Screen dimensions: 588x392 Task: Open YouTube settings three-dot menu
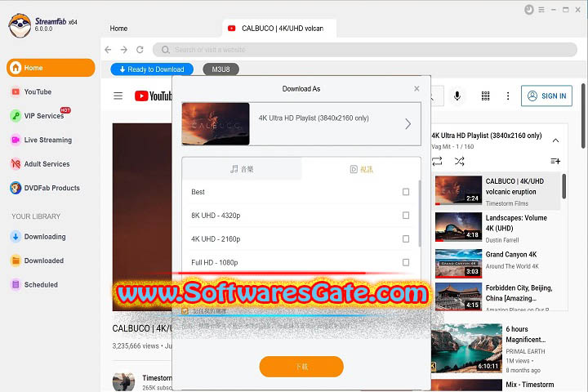508,96
